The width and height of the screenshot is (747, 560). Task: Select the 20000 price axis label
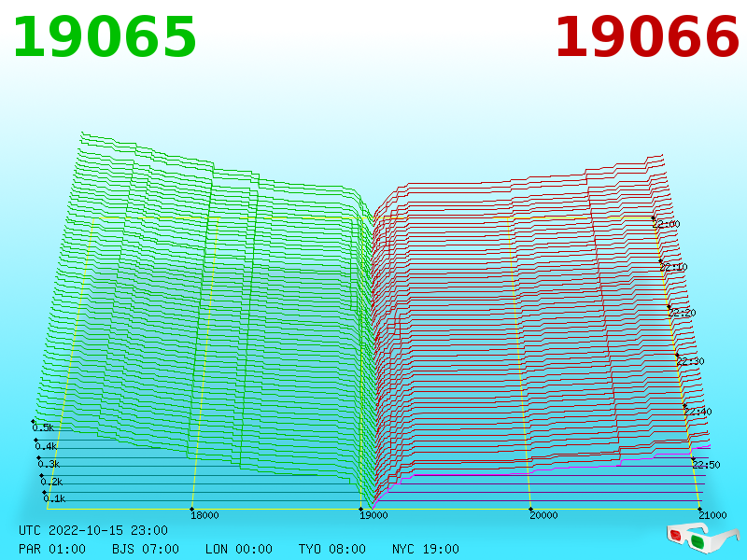(x=543, y=515)
